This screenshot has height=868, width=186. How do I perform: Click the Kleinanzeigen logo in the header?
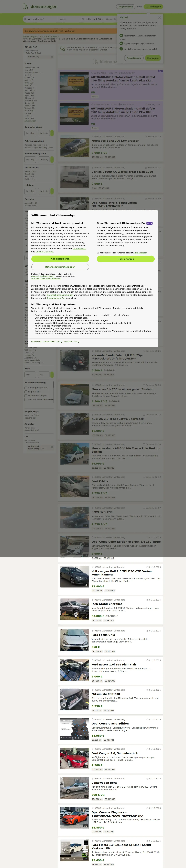(x=40, y=6)
